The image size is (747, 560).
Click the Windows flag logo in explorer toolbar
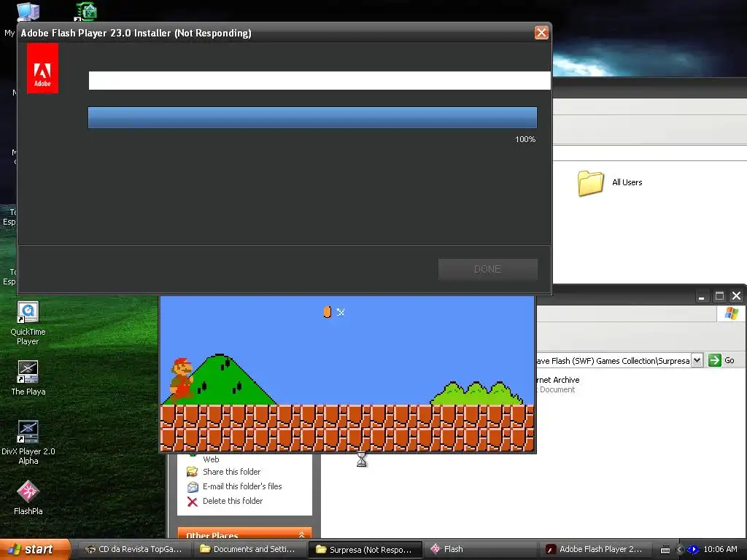click(x=731, y=314)
